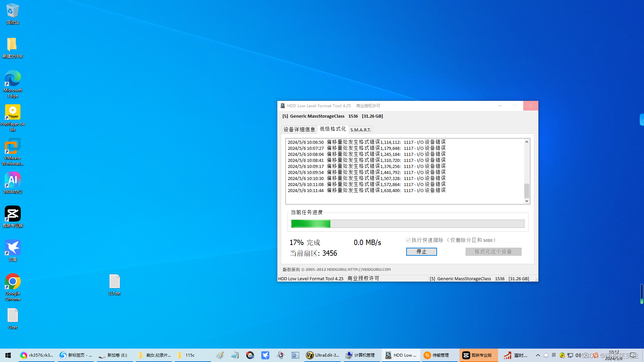
Task: Toggle 执行快速擦除 checkbox
Action: [x=408, y=240]
